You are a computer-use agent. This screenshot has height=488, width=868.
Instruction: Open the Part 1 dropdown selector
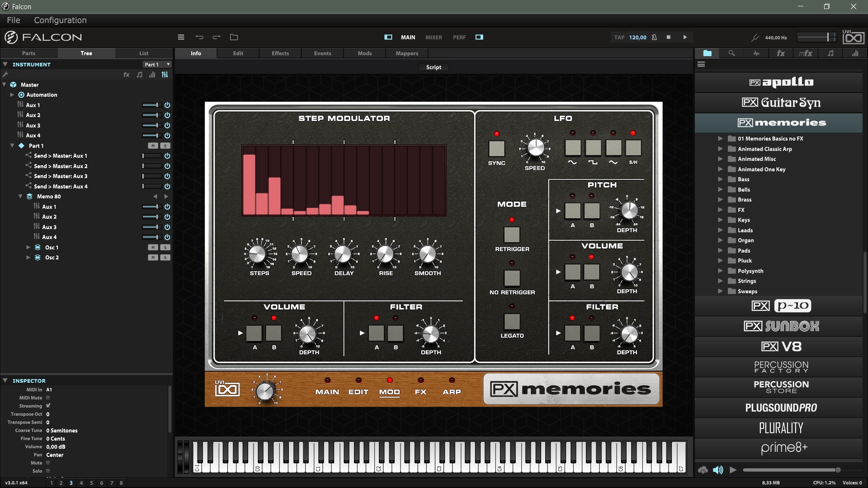point(157,65)
